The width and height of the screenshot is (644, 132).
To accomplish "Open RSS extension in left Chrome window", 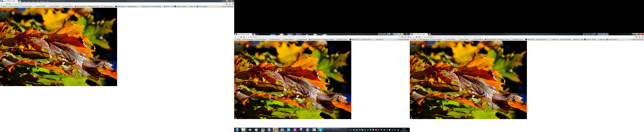I will (x=227, y=4).
